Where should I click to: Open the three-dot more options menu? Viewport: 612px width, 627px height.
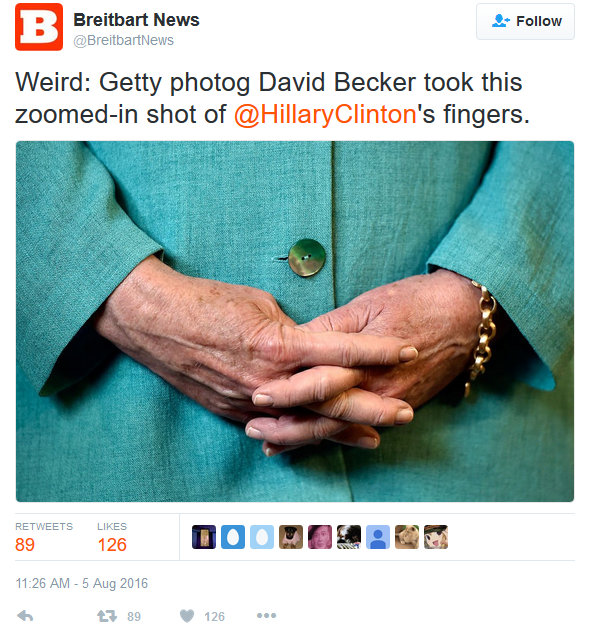click(266, 615)
